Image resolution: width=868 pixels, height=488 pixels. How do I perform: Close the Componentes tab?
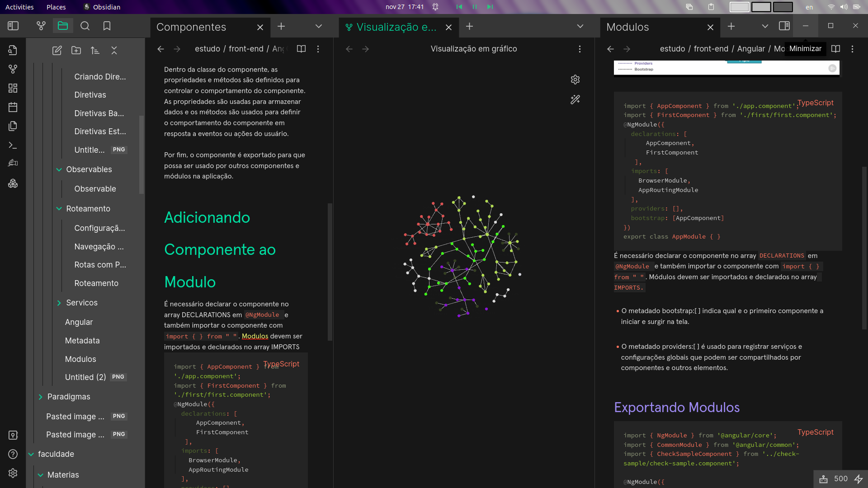[x=260, y=27]
